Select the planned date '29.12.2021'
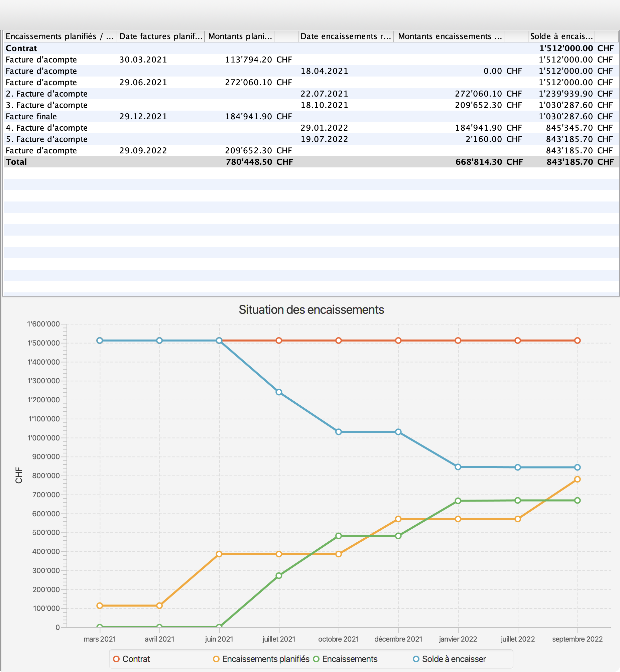The image size is (620, 672). tap(143, 117)
